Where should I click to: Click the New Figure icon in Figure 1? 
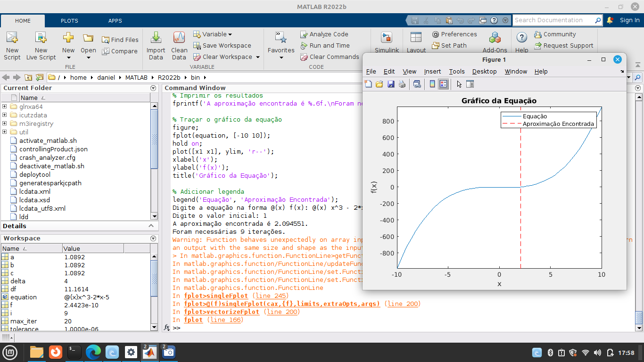(369, 84)
